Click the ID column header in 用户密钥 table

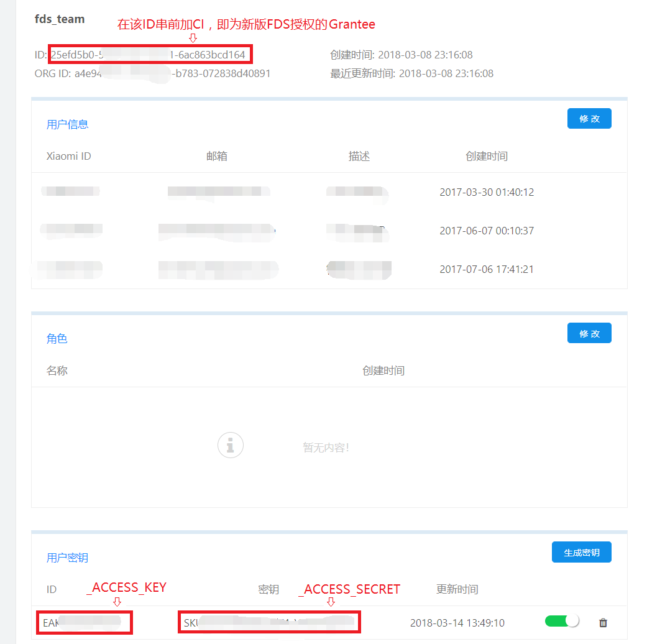(52, 589)
